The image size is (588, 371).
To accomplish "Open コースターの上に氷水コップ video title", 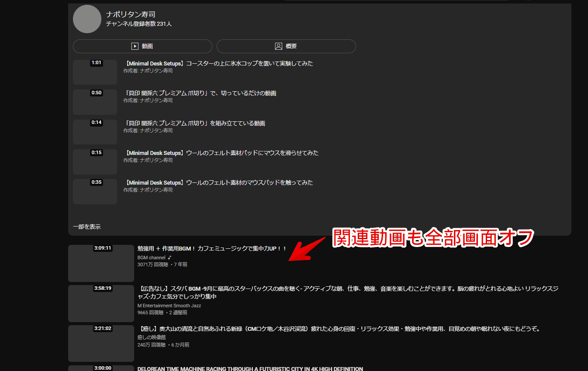I will 218,63.
